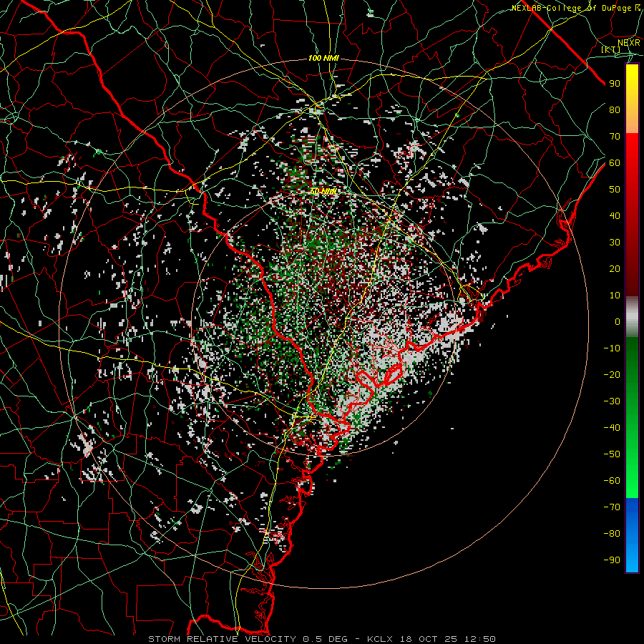Select the -20 value on the velocity scale
644x644 pixels.
point(612,374)
